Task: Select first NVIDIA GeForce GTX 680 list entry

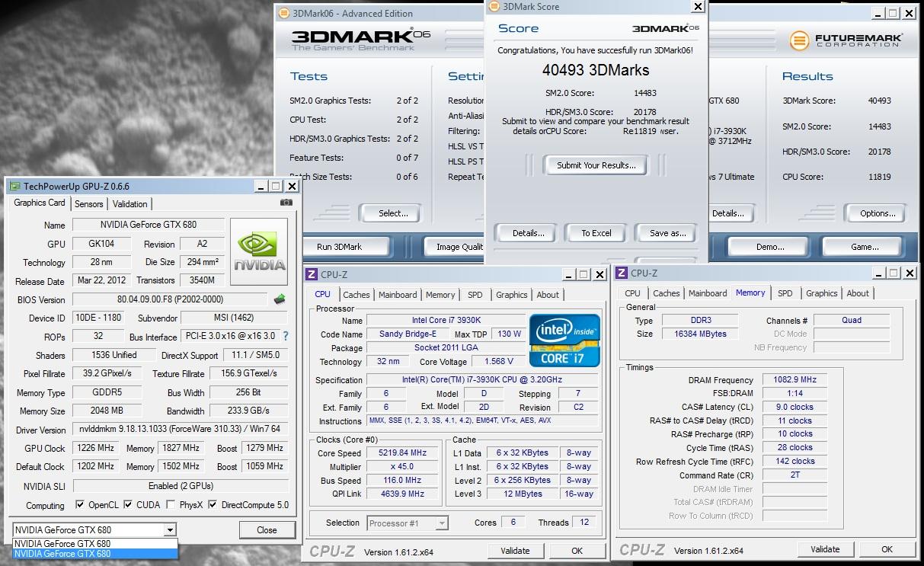Action: point(94,543)
